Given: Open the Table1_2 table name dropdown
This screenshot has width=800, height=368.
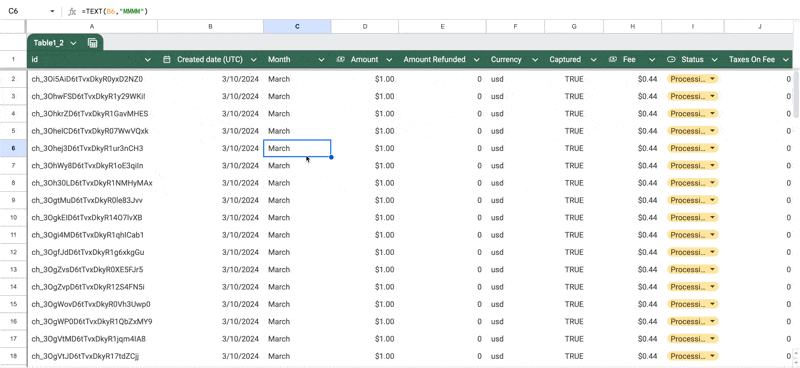Looking at the screenshot, I should click(x=73, y=43).
